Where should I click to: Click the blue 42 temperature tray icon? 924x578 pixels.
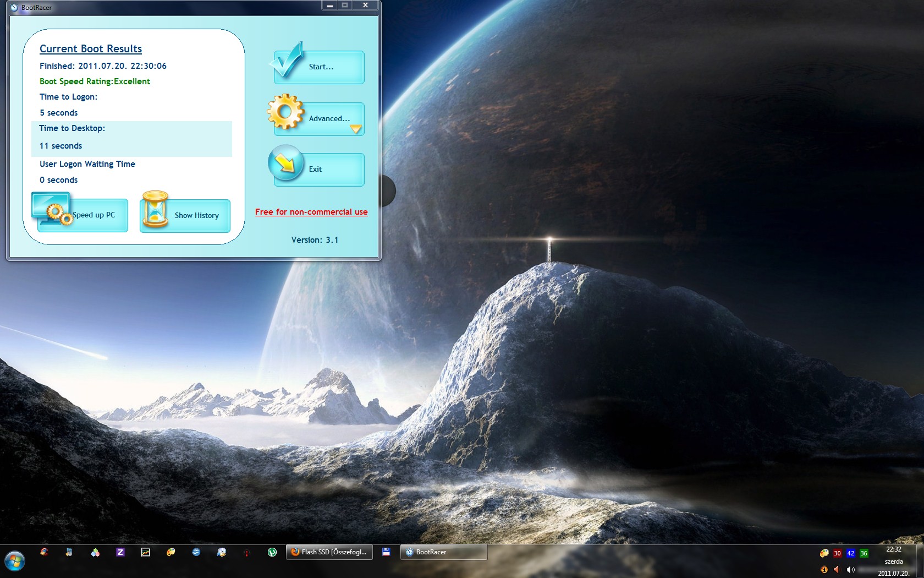pos(850,553)
